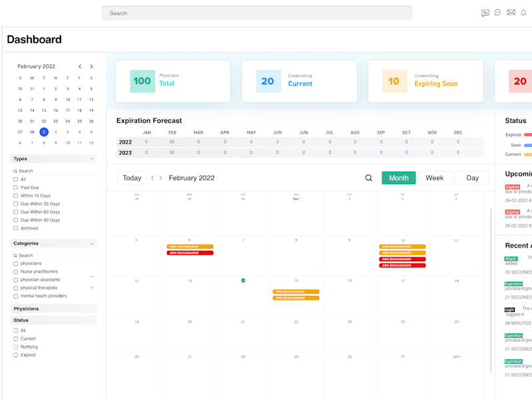Viewport: 532px width, 399px height.
Task: Open the chat message icon in header
Action: [x=485, y=13]
